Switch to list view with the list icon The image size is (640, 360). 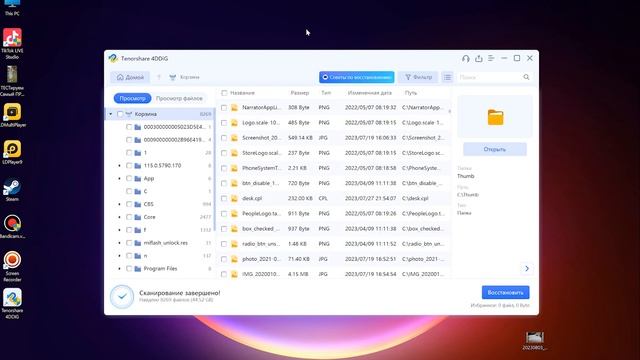[447, 77]
